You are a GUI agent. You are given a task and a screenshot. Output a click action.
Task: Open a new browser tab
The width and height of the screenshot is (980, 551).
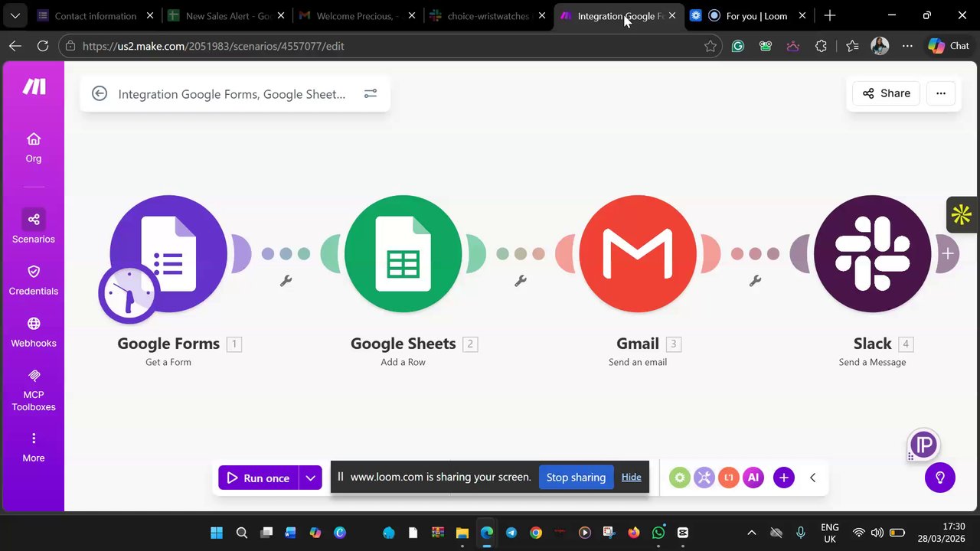(830, 15)
